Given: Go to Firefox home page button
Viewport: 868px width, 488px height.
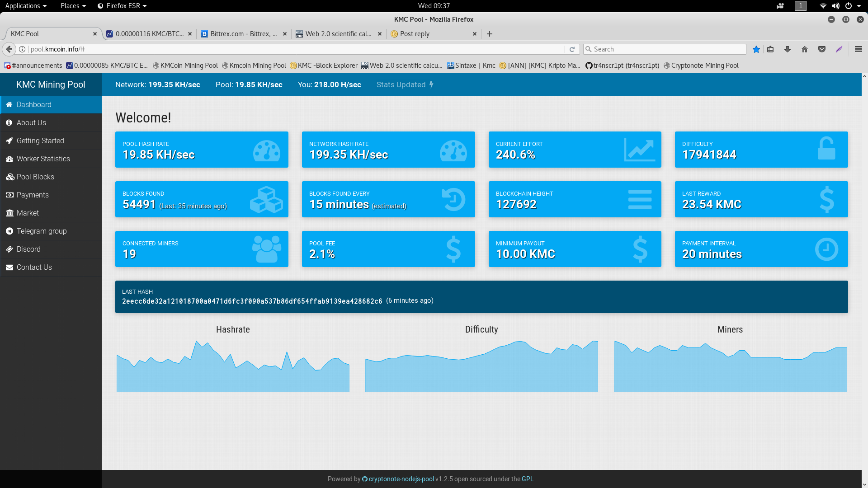Looking at the screenshot, I should click(x=805, y=49).
